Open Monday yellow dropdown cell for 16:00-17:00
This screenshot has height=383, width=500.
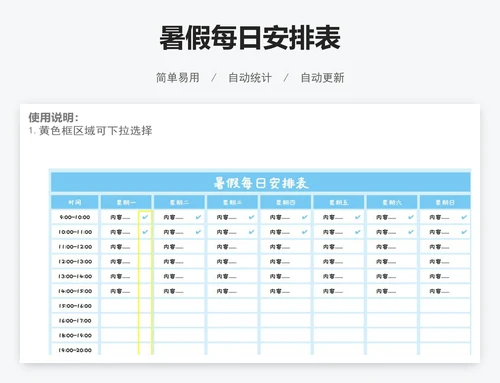pos(145,321)
